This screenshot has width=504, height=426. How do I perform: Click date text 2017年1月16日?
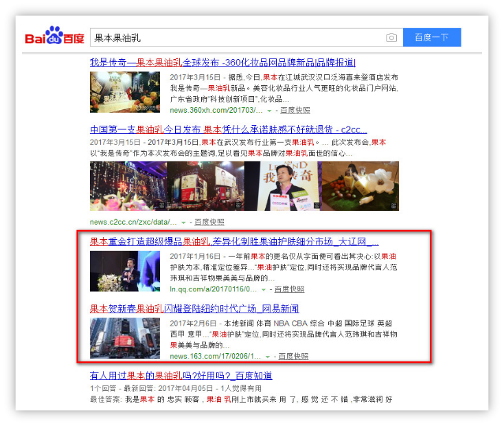[195, 256]
